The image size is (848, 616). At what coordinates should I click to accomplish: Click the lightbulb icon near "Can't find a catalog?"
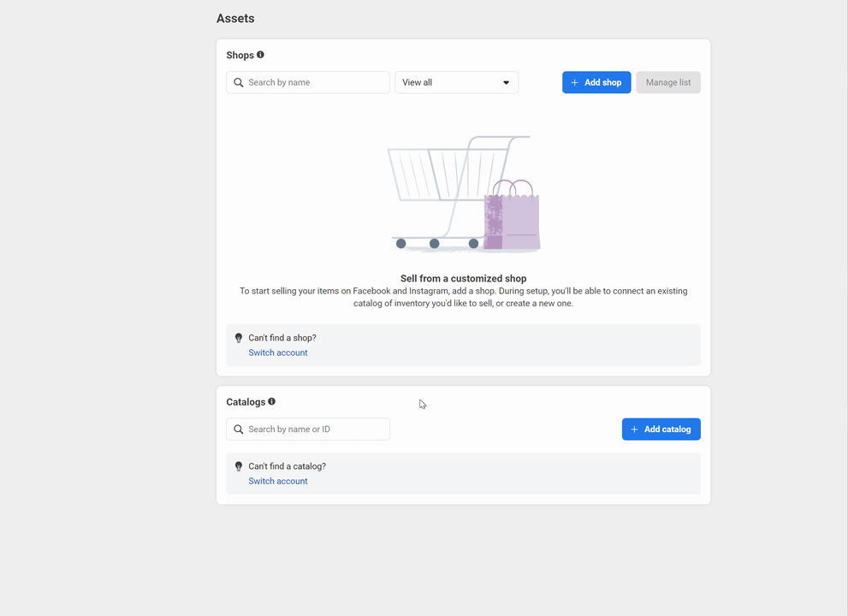239,466
